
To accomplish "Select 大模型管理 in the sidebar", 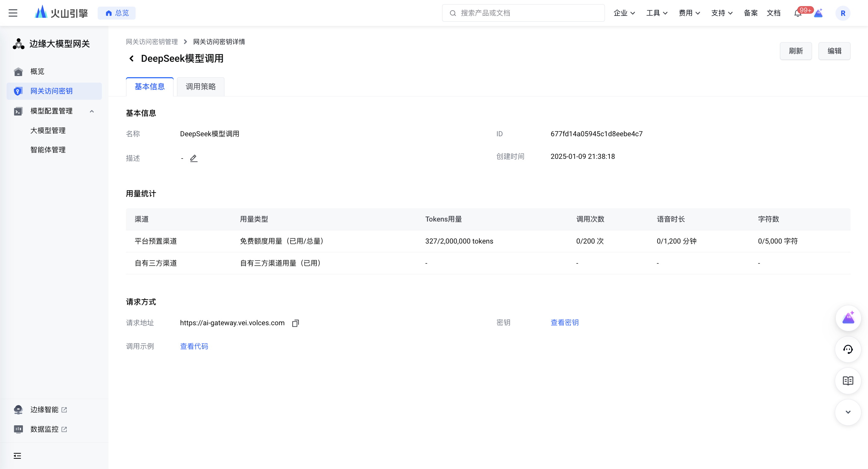I will point(48,131).
